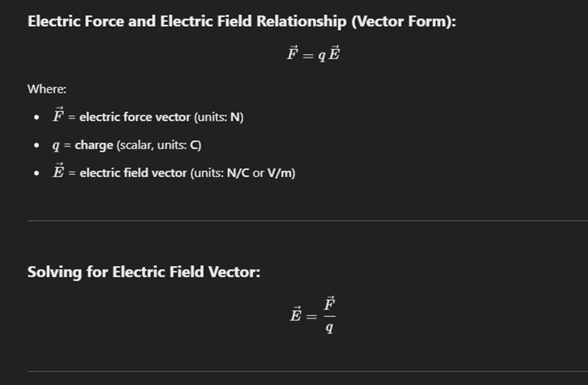The width and height of the screenshot is (588, 385).
Task: Click the E vector symbol in third bullet
Action: tap(58, 171)
